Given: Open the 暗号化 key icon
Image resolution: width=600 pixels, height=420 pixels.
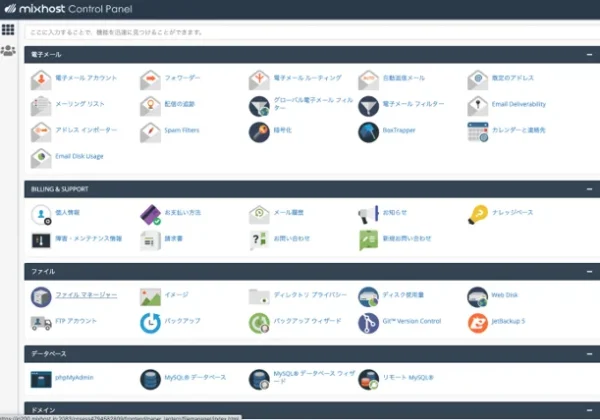Looking at the screenshot, I should click(259, 132).
